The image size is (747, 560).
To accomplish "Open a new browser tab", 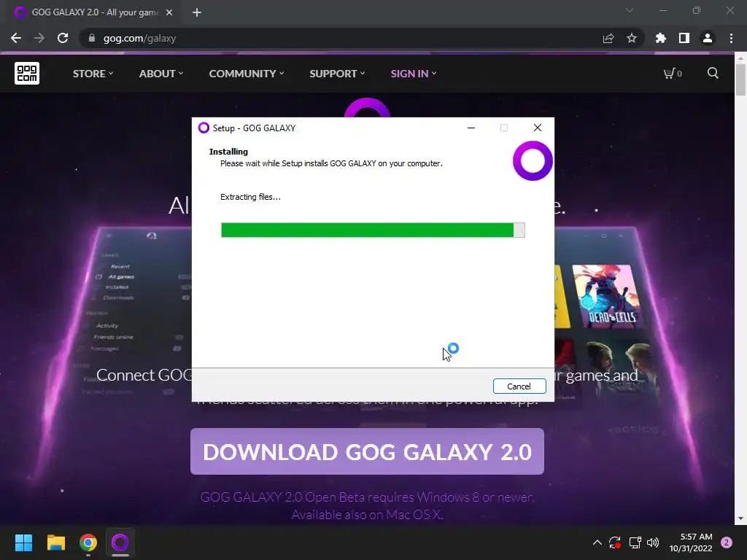I will coord(197,12).
